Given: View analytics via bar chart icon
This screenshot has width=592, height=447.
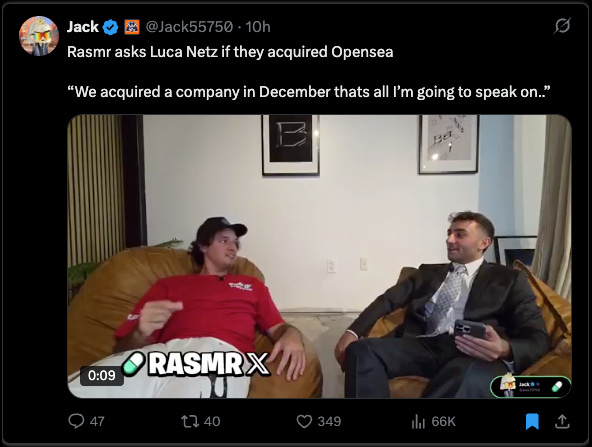Looking at the screenshot, I should click(418, 421).
